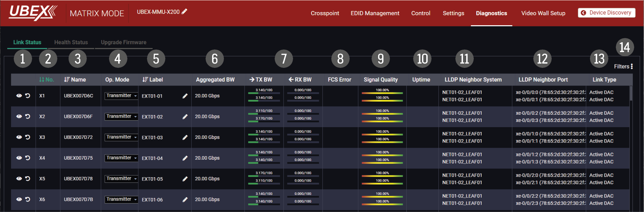Sort the table by Label column
The image size is (644, 212).
[x=153, y=80]
